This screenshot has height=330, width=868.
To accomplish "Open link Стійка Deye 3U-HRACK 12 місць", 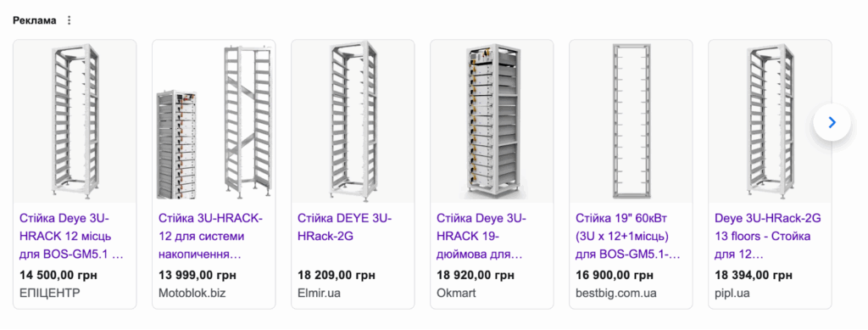I will [71, 237].
